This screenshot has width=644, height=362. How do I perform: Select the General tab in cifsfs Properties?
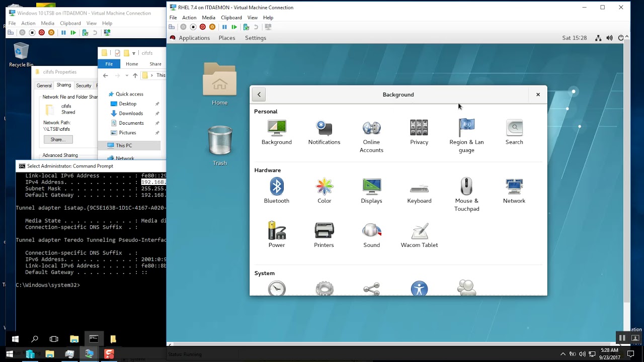[x=44, y=86]
